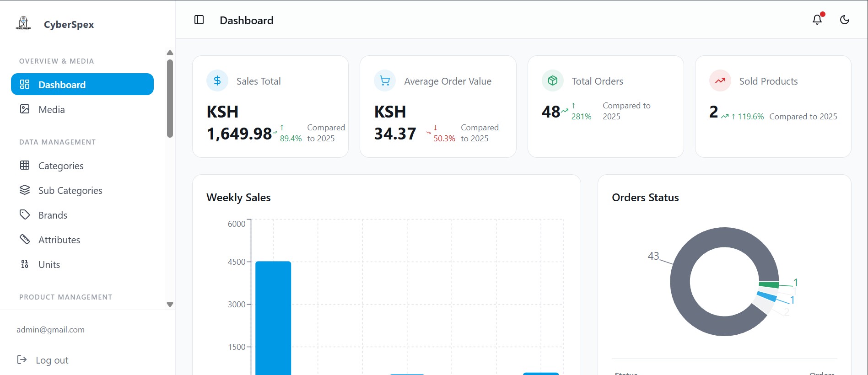Viewport: 868px width, 375px height.
Task: Click the Log out button
Action: pyautogui.click(x=43, y=360)
